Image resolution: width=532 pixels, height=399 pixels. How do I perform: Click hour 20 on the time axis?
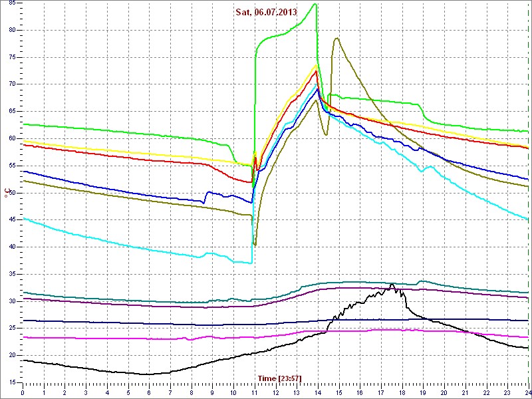pyautogui.click(x=444, y=392)
